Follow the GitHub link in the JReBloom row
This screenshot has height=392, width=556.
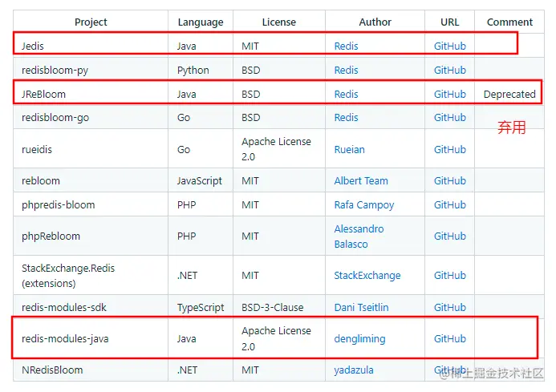pyautogui.click(x=449, y=95)
